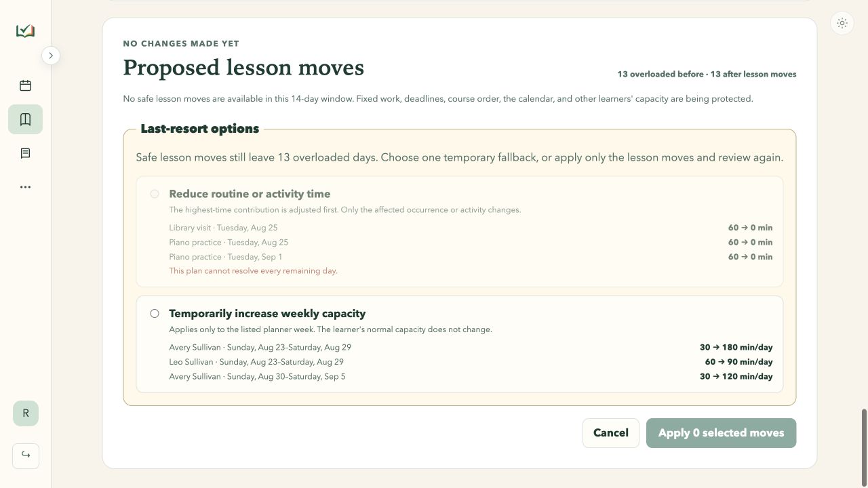Click the Piano practice Tuesday, Sep 1 row
The image size is (868, 488).
[471, 257]
